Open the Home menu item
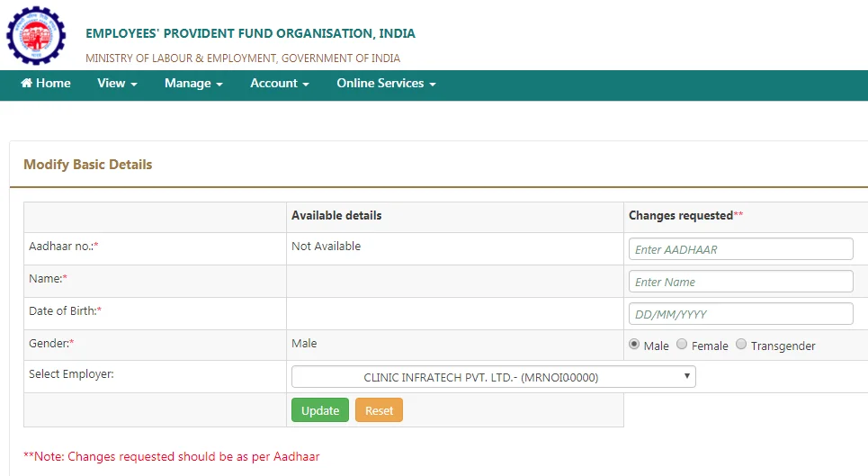 [46, 83]
